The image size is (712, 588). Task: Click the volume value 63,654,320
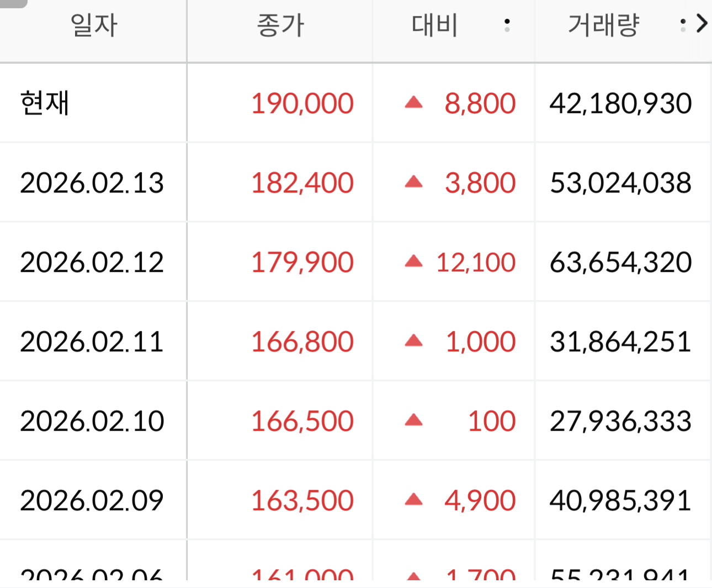click(x=621, y=263)
